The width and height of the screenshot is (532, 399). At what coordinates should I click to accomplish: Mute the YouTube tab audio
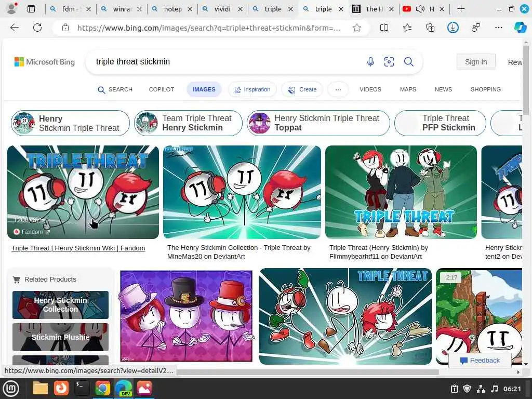pos(420,9)
